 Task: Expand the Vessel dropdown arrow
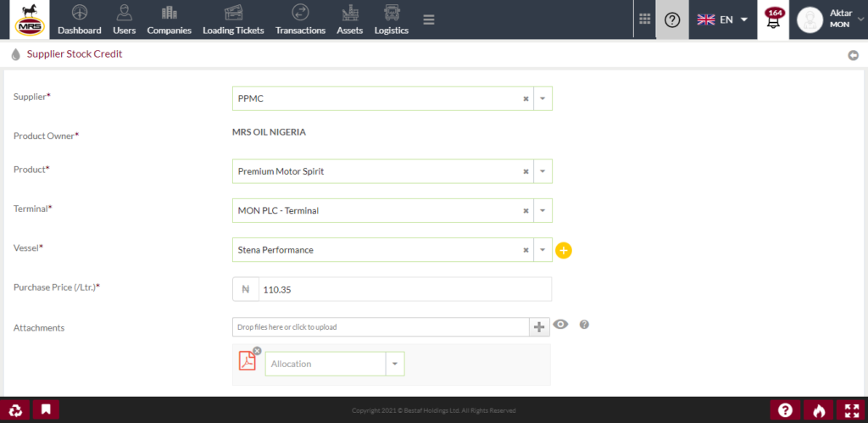click(x=542, y=250)
